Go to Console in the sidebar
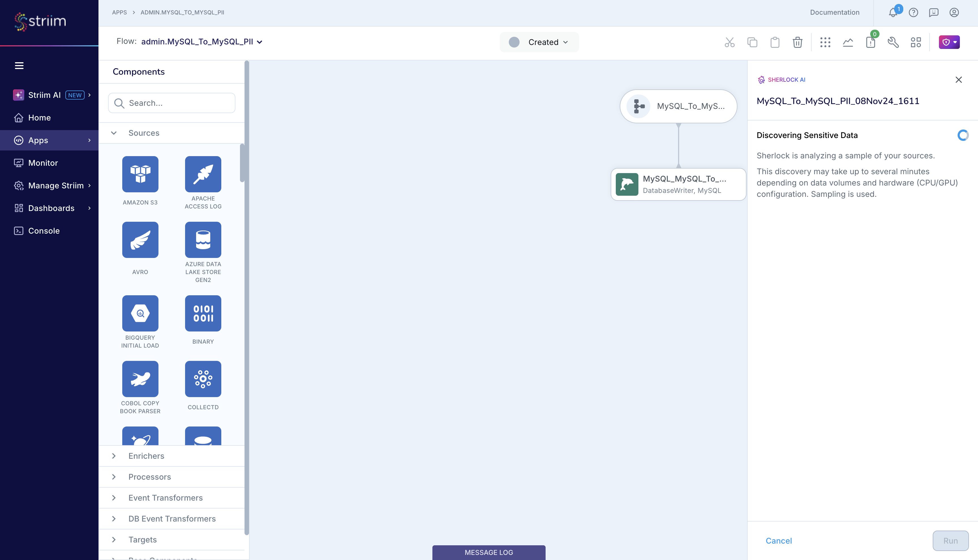The width and height of the screenshot is (978, 560). pyautogui.click(x=44, y=231)
